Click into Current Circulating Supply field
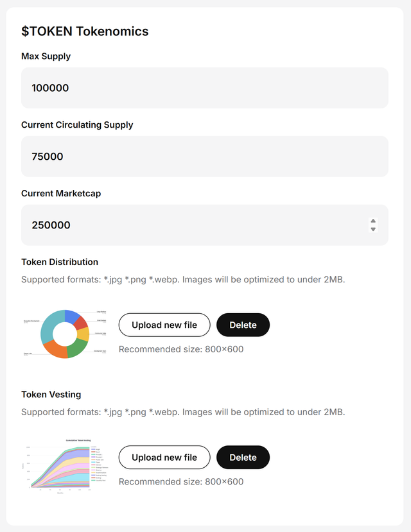 [x=204, y=157]
